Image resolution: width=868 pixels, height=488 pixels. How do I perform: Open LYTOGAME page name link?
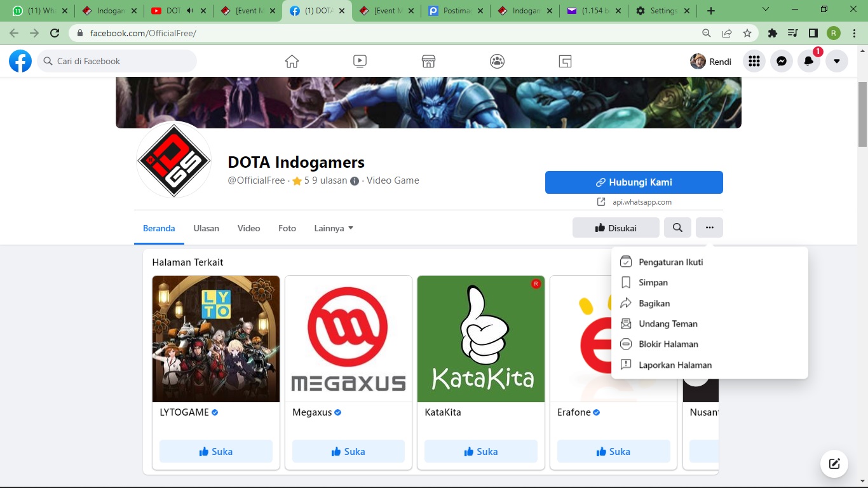[x=184, y=412]
